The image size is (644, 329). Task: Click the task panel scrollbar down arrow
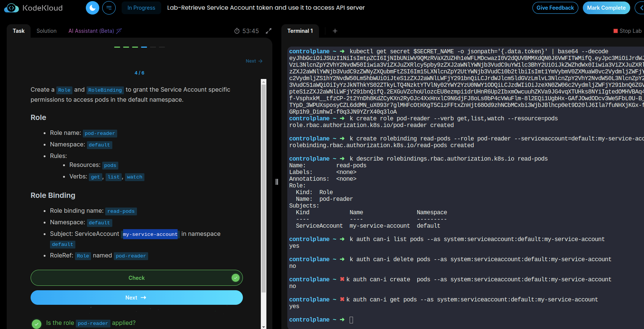263,326
